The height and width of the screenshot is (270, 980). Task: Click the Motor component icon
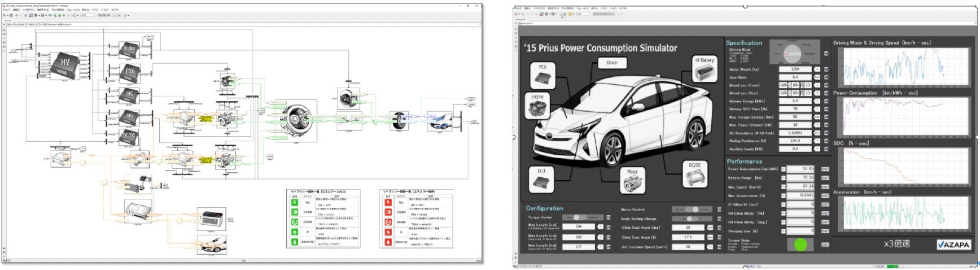point(632,181)
